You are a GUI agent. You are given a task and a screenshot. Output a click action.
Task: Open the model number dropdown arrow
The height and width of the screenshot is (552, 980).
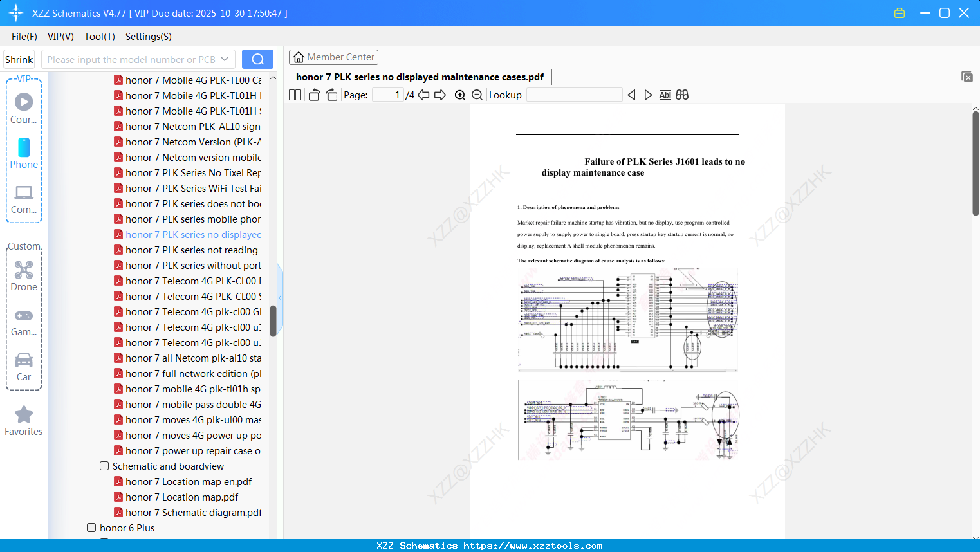225,59
